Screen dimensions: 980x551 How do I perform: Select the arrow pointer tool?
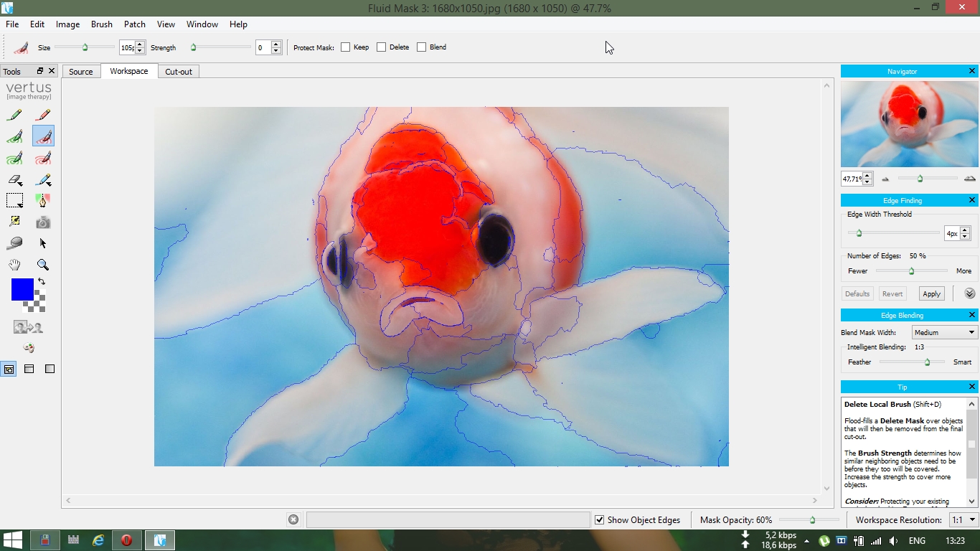pos(43,243)
